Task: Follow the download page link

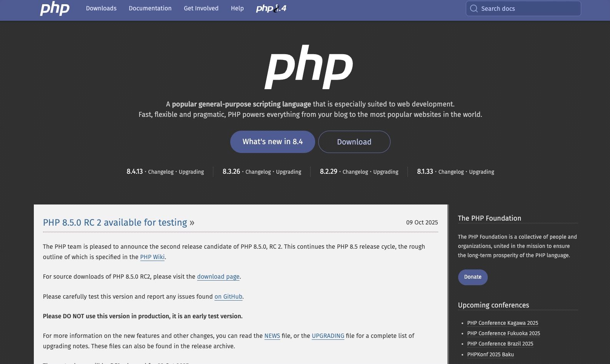Action: (218, 277)
